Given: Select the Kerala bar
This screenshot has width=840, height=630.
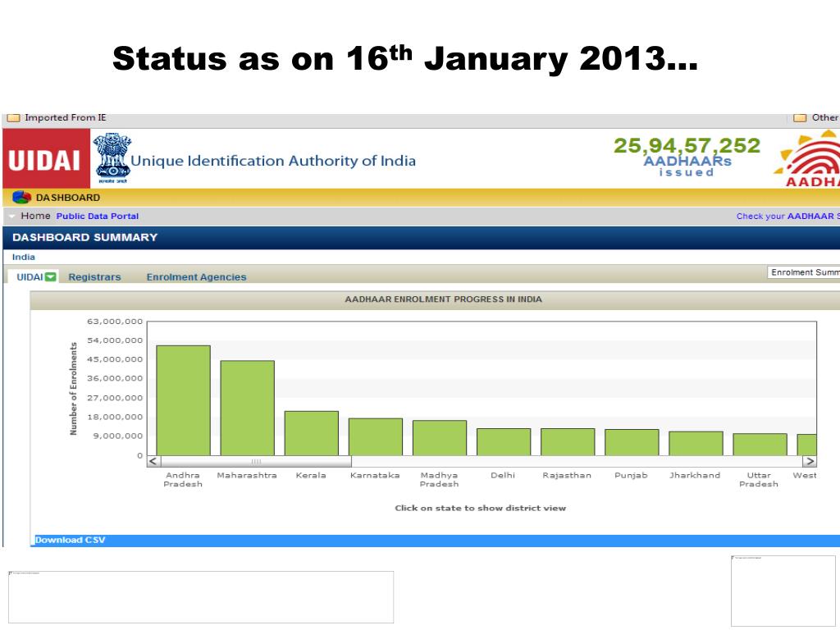Looking at the screenshot, I should click(x=311, y=433).
